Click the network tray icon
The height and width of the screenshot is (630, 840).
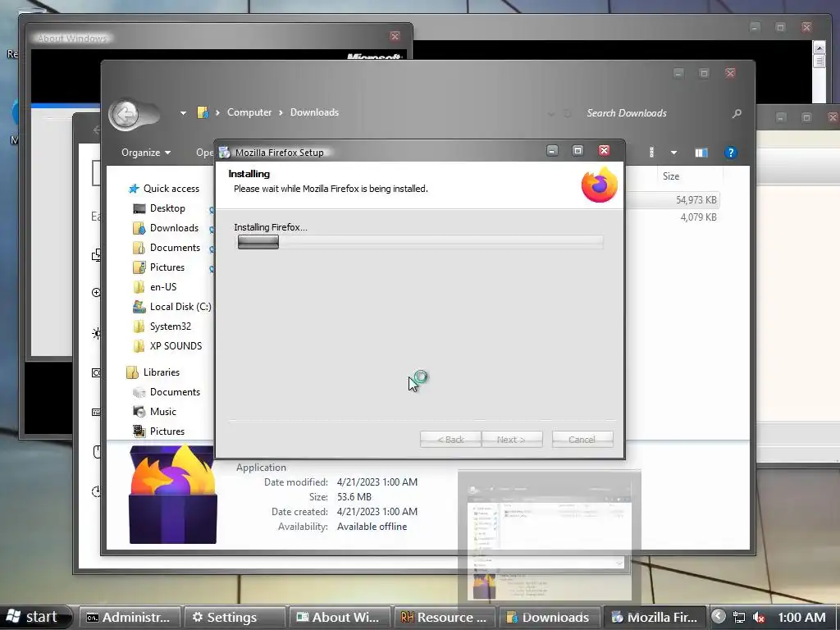pyautogui.click(x=739, y=618)
